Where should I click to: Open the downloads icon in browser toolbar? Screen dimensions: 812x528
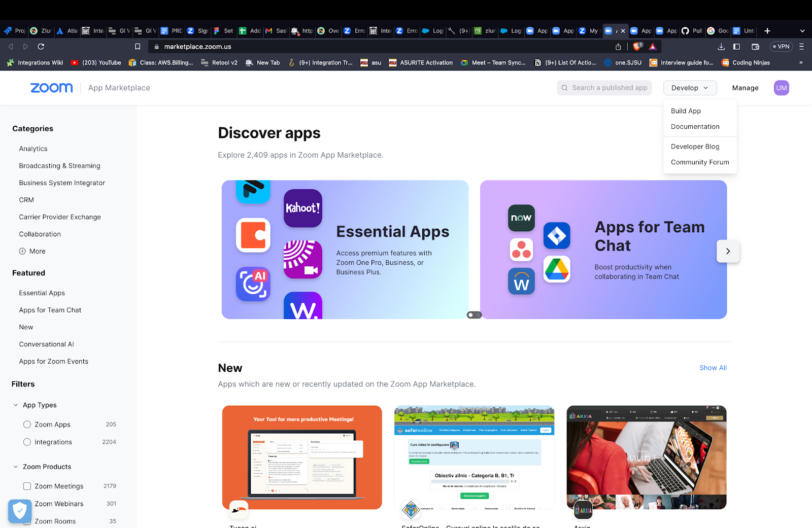coord(721,47)
